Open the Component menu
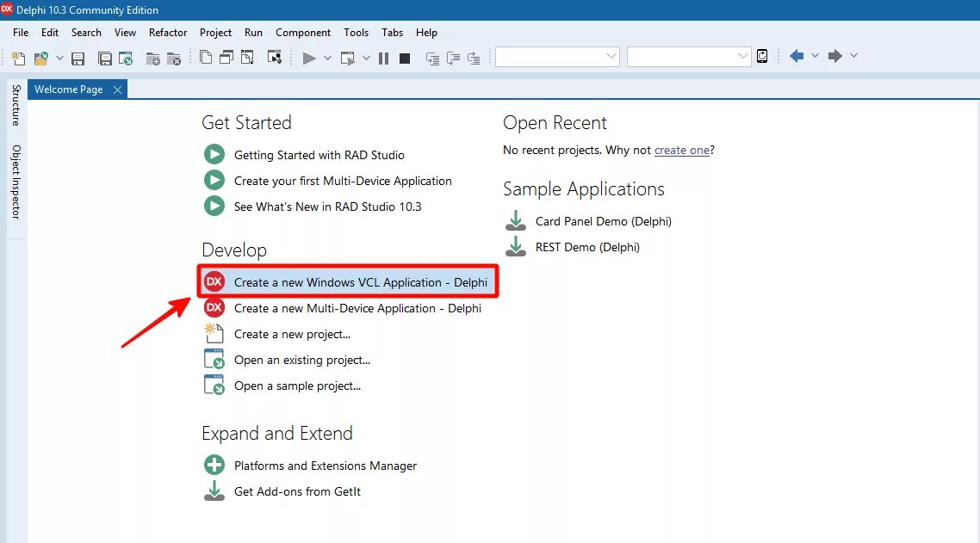The image size is (980, 543). click(303, 33)
